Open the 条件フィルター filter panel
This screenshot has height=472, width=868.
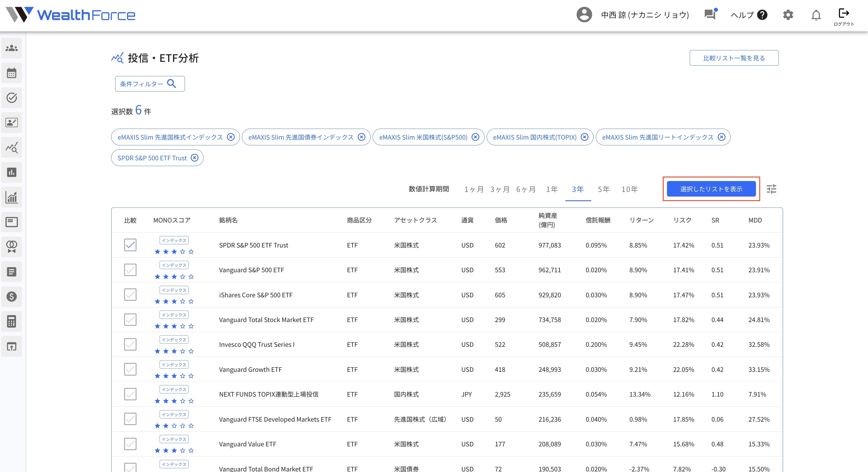(x=149, y=83)
